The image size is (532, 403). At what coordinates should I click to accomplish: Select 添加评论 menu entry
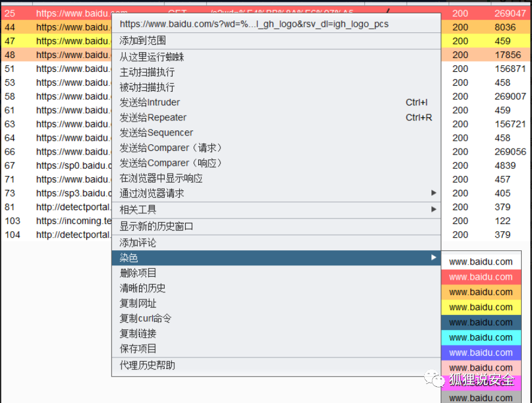coord(276,243)
